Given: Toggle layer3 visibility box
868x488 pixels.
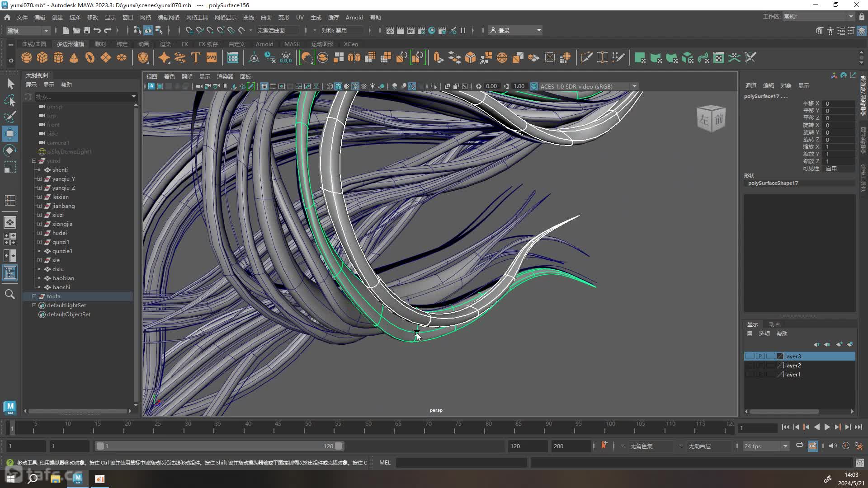Looking at the screenshot, I should point(750,356).
